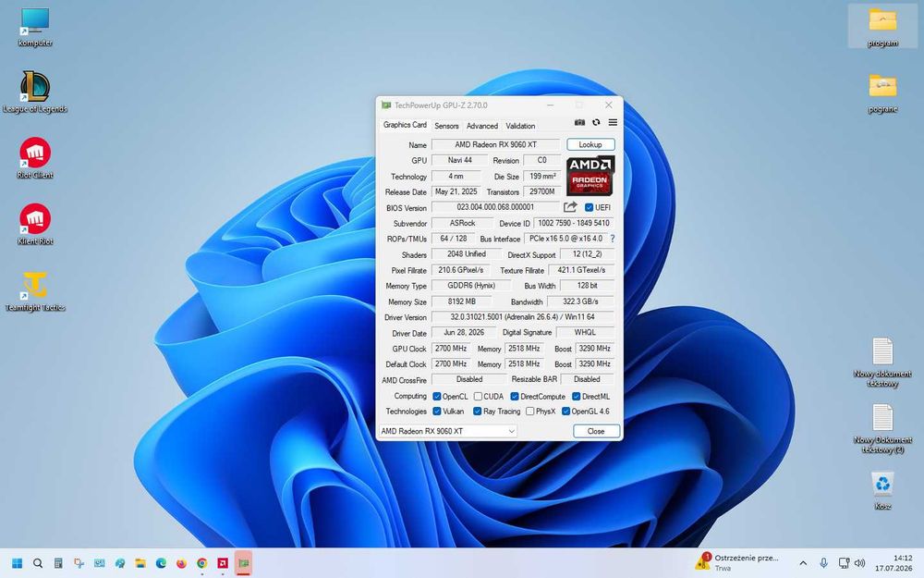Toggle the UEFI checkbox

pyautogui.click(x=589, y=207)
